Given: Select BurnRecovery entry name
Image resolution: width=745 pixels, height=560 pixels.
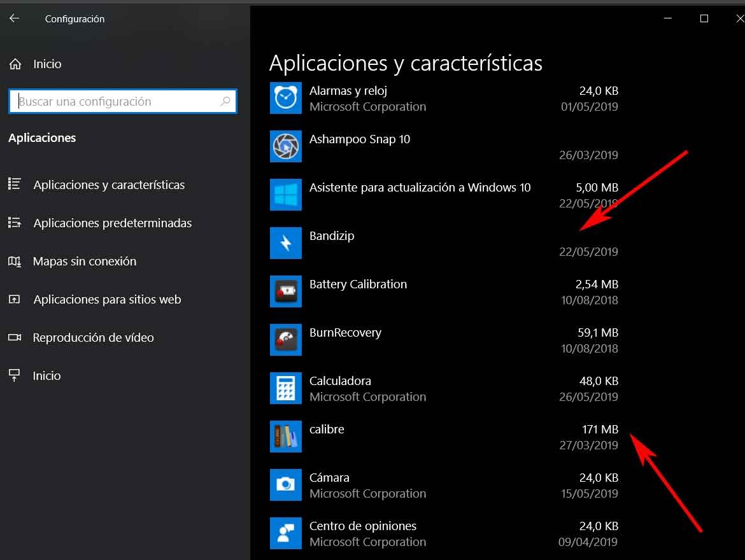Looking at the screenshot, I should 345,332.
